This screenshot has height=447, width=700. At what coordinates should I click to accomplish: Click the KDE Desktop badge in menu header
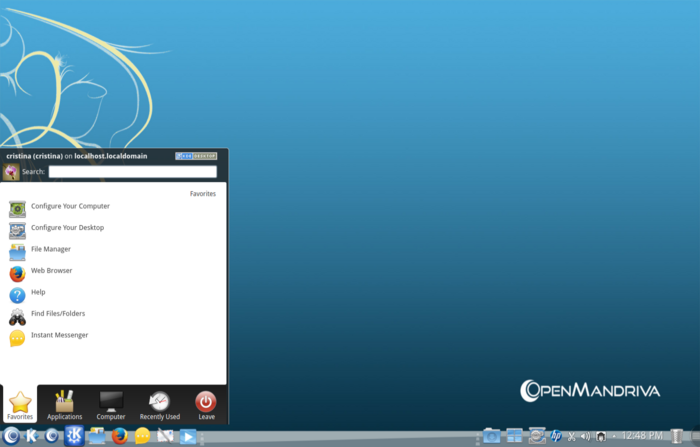point(196,156)
